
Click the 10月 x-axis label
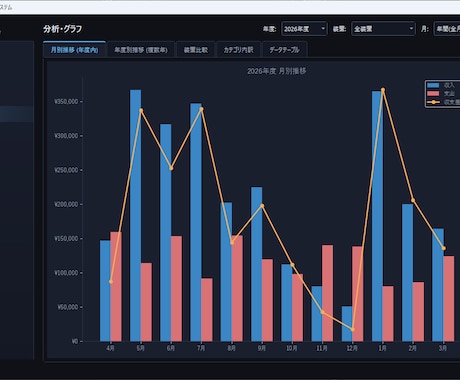(292, 348)
